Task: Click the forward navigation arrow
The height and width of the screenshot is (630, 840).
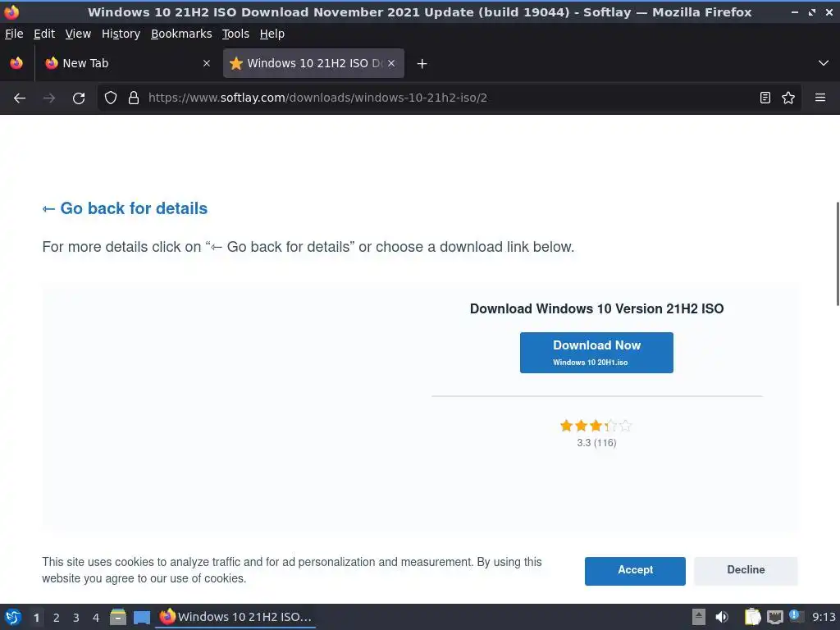Action: coord(49,98)
